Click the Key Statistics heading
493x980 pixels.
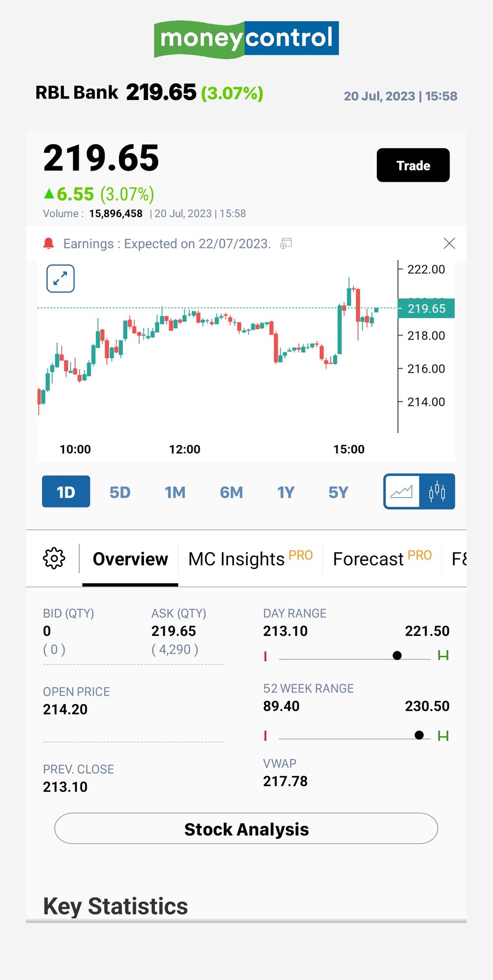coord(115,906)
